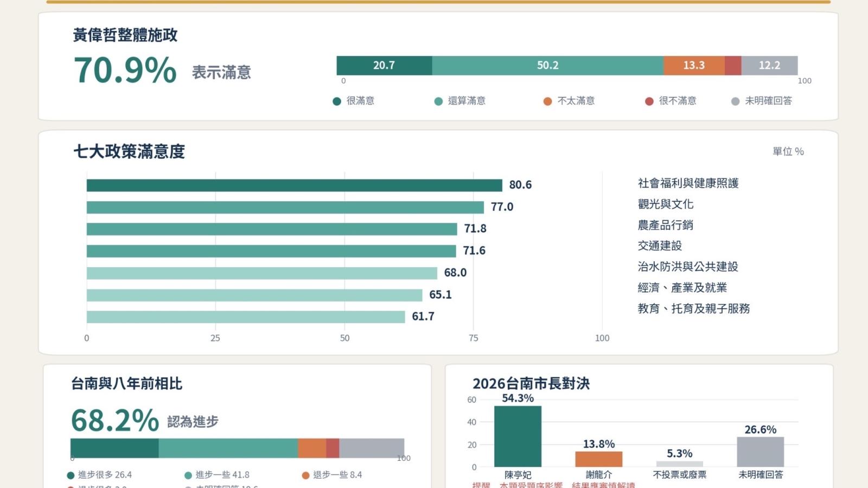868x488 pixels.
Task: Click the 很不滿意 red legend dot
Action: [649, 101]
